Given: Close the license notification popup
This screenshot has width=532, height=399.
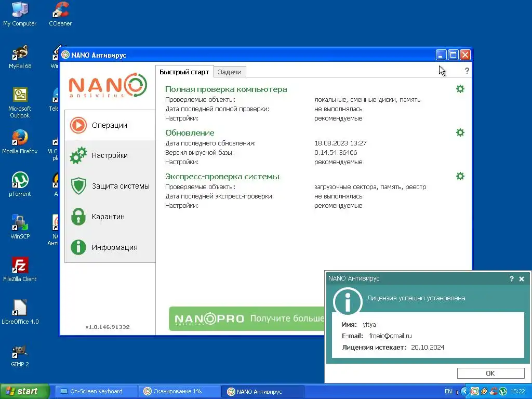Looking at the screenshot, I should click(522, 279).
